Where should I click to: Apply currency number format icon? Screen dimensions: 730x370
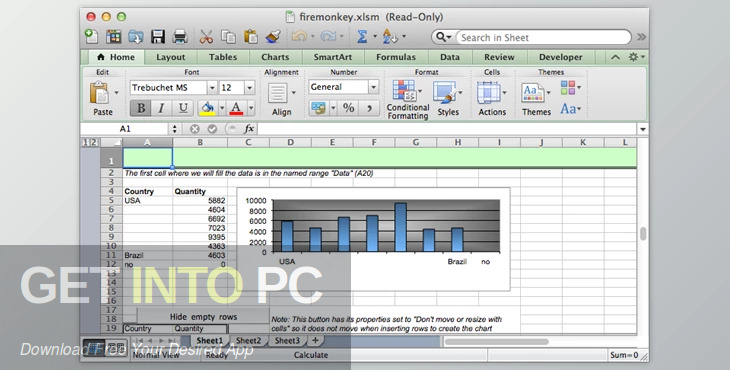tap(318, 108)
